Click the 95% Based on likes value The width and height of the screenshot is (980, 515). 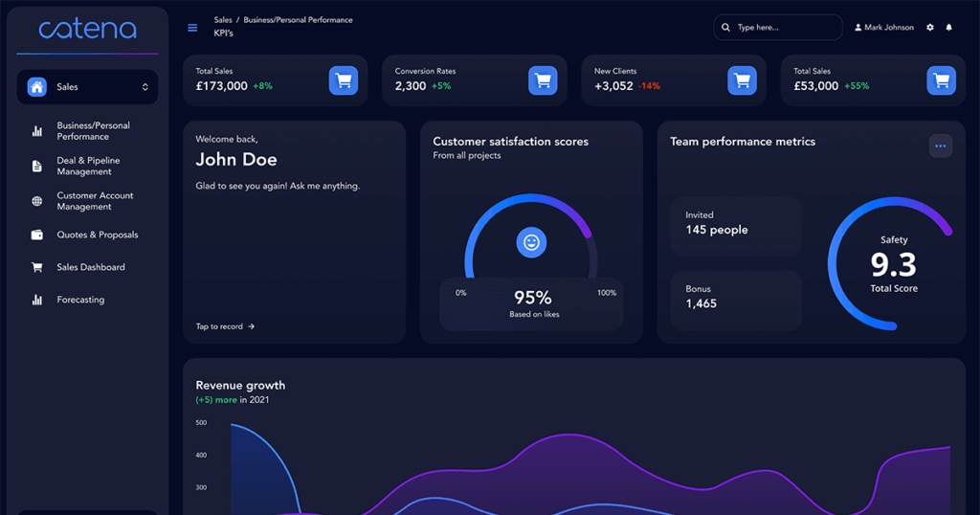[x=532, y=298]
